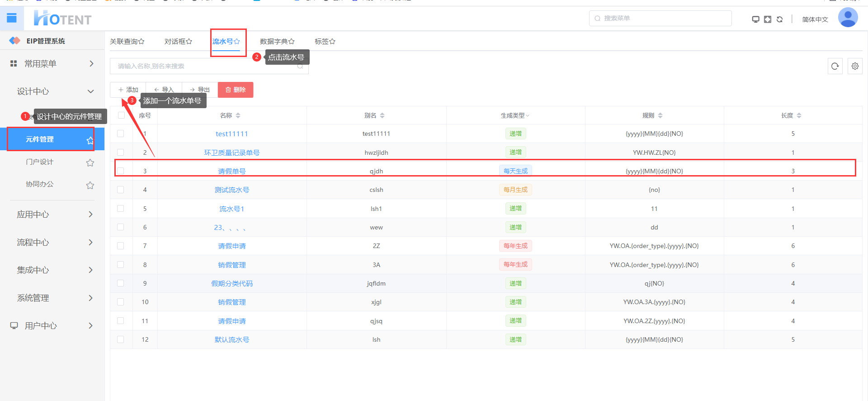Click the 搜索菜单 search field

click(x=660, y=19)
